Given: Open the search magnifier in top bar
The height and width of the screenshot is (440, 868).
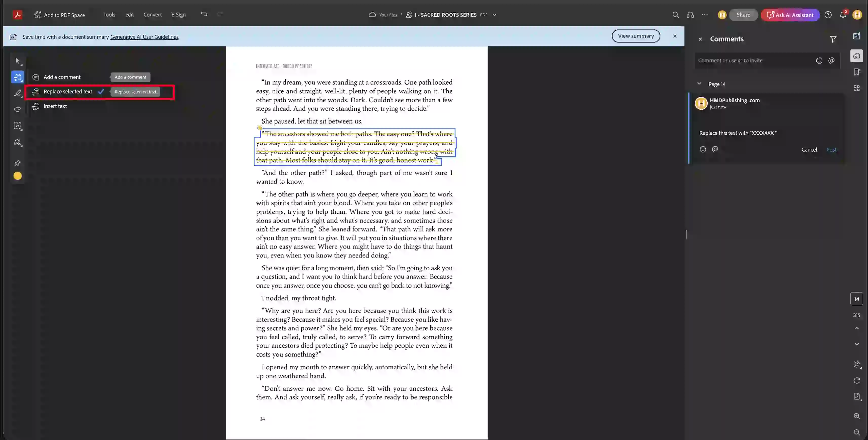Looking at the screenshot, I should 675,15.
